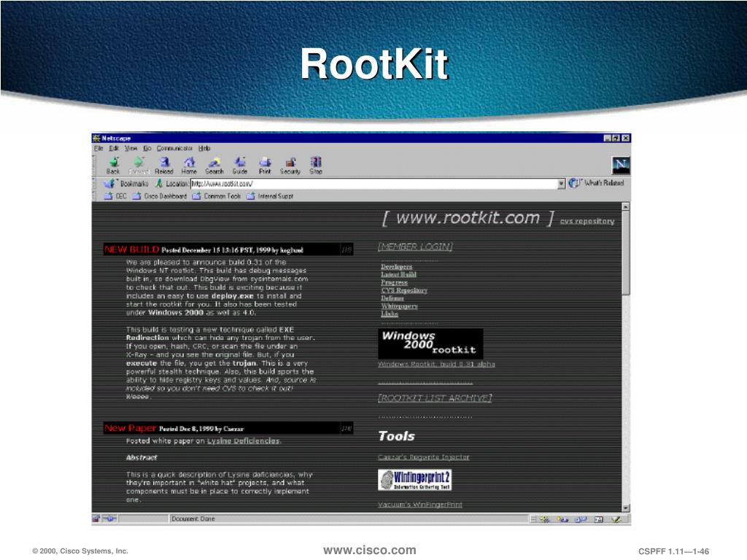Click the [ www.rootkit.com ] site title

[468, 218]
